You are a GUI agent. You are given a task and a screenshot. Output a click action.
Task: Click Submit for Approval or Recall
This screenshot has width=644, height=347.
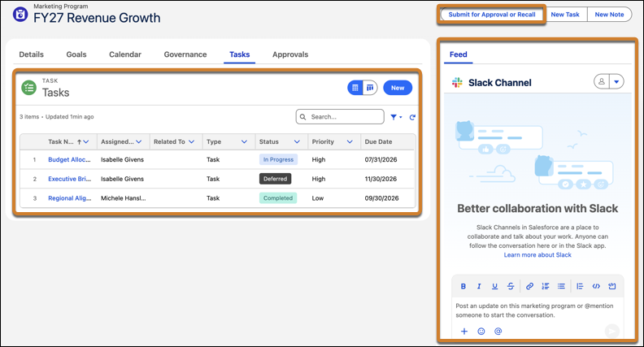(x=492, y=15)
